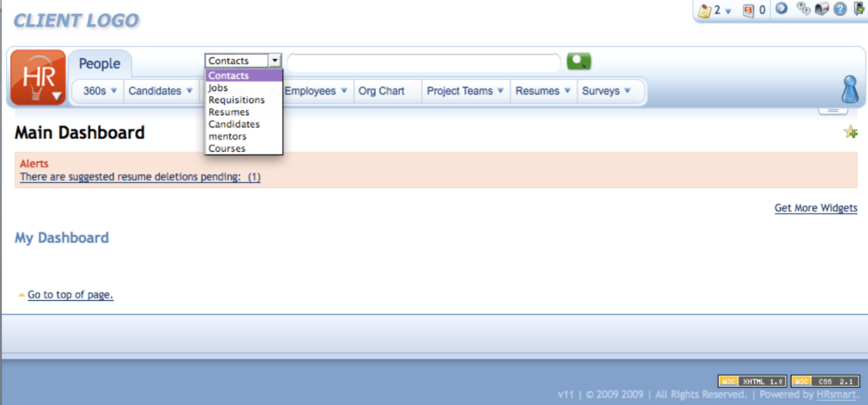Select Jobs in the dropdown list
868x405 pixels.
coord(244,88)
